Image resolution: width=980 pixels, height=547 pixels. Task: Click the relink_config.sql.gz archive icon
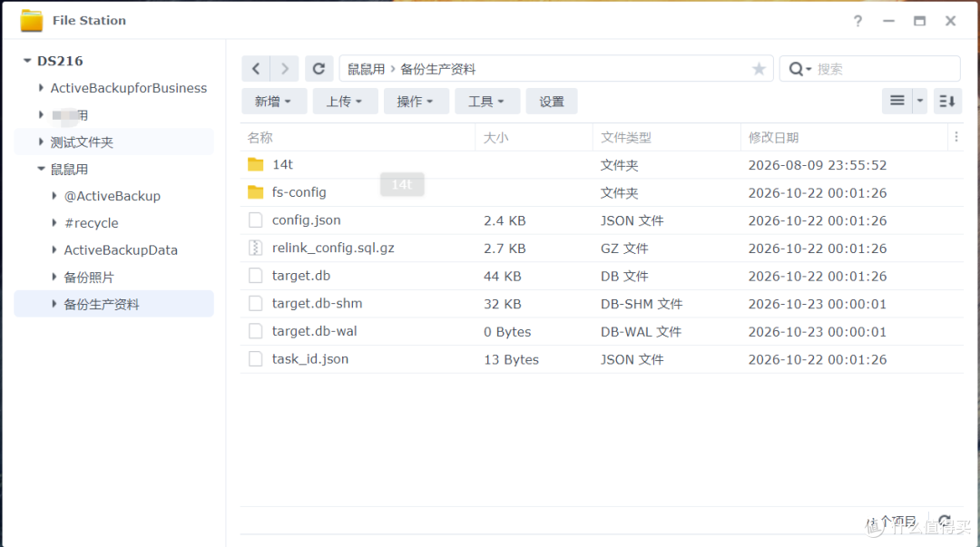pos(256,248)
